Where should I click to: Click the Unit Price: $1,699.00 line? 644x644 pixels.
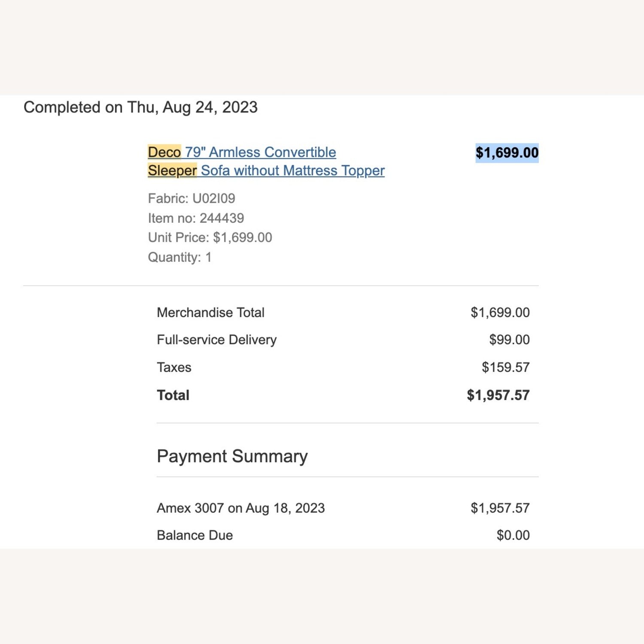tap(210, 237)
